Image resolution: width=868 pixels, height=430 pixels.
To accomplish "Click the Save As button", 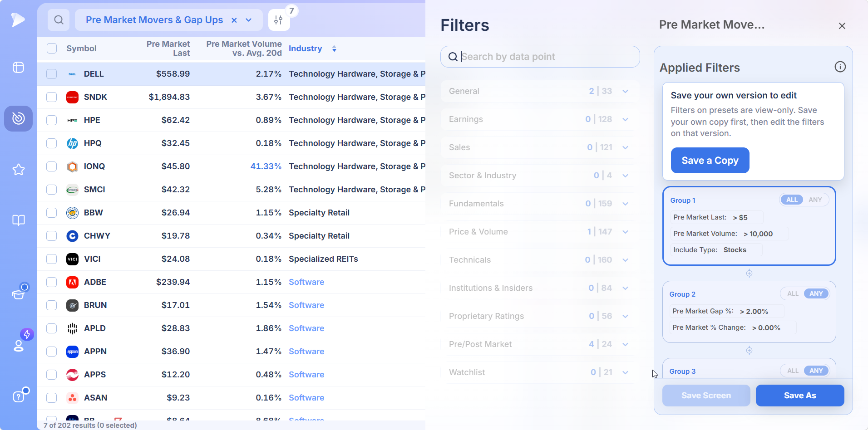I will coord(800,396).
